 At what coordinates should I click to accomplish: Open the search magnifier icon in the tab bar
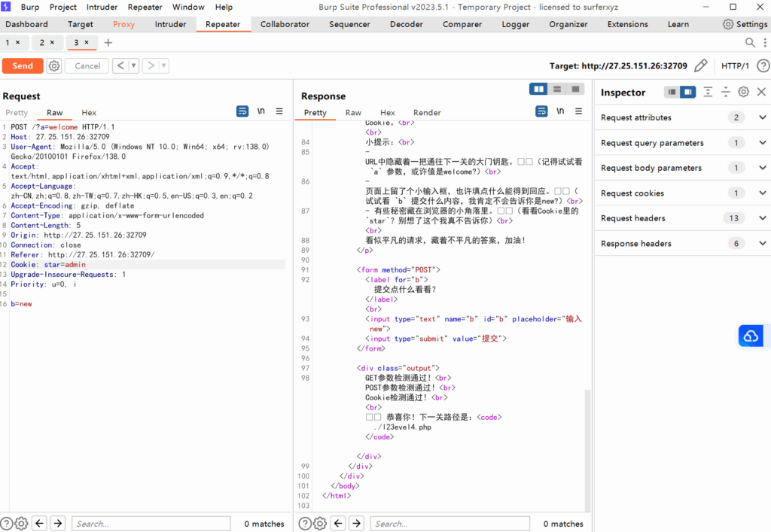click(x=750, y=43)
